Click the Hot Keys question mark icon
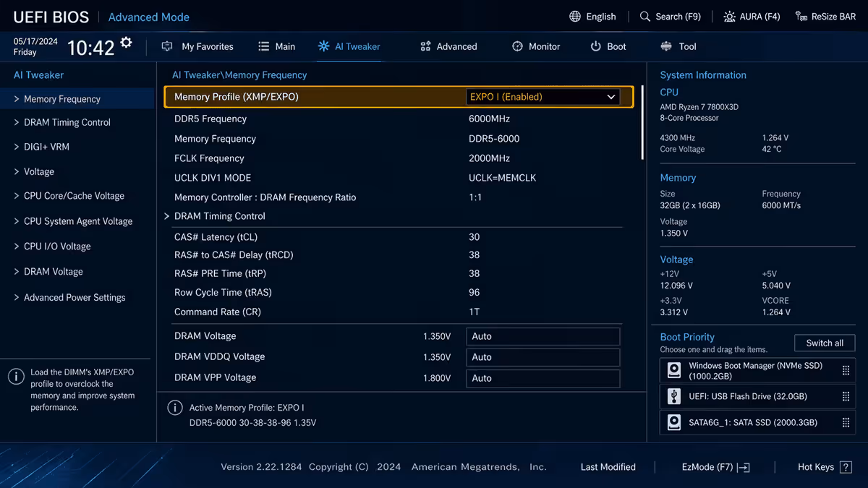Viewport: 868px width, 488px height. tap(846, 467)
